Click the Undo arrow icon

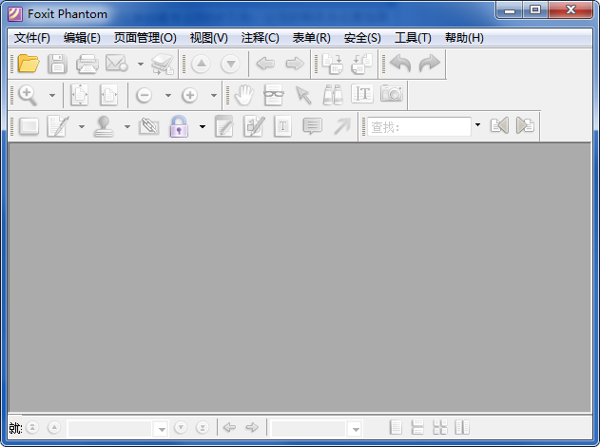pos(400,64)
